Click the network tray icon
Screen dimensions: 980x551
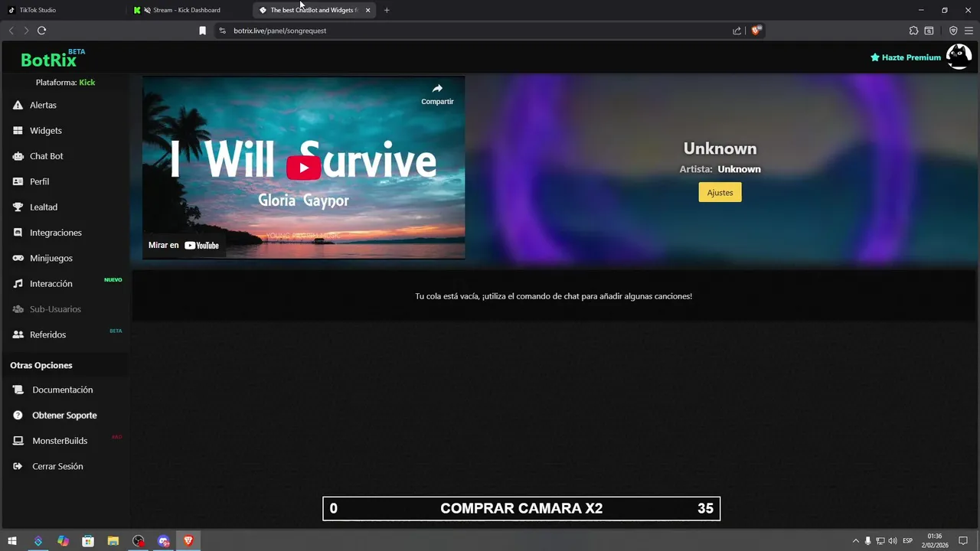(880, 541)
